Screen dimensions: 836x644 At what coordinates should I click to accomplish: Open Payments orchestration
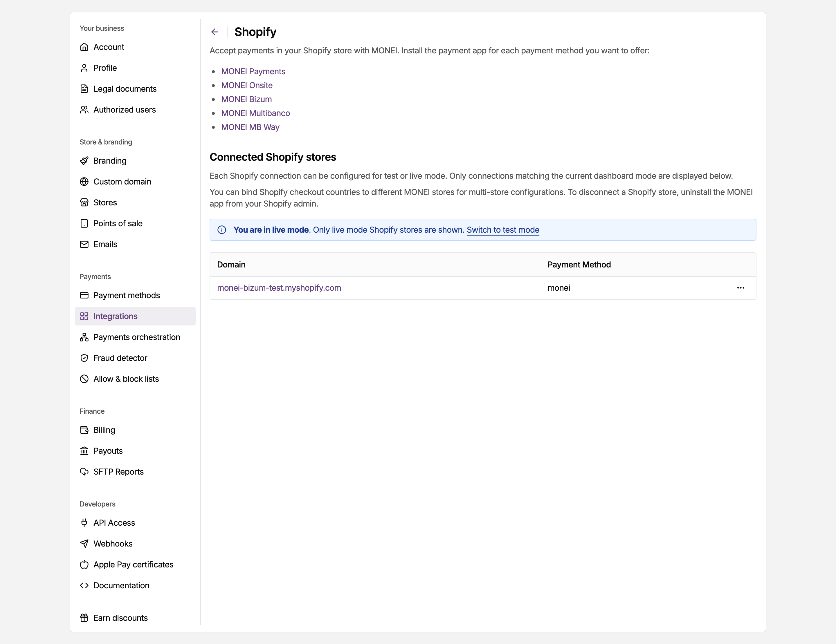point(135,337)
